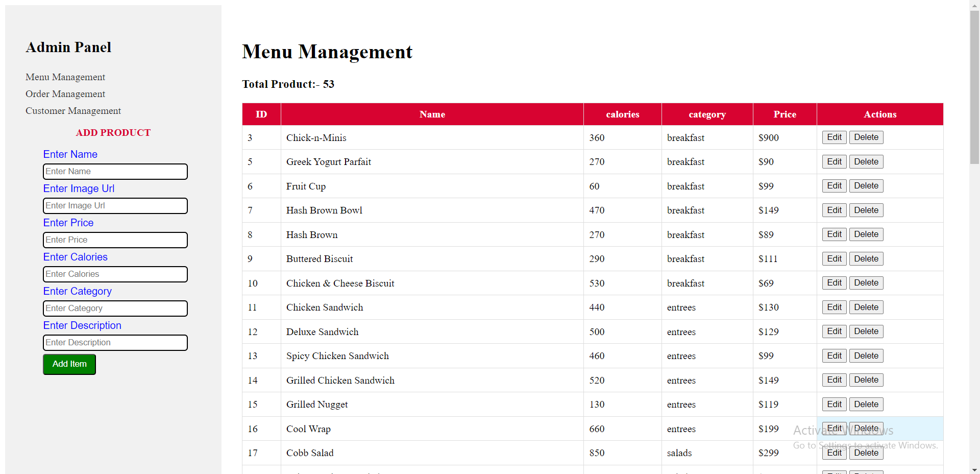Image resolution: width=980 pixels, height=474 pixels.
Task: Click the Menu Management page heading
Action: point(327,52)
